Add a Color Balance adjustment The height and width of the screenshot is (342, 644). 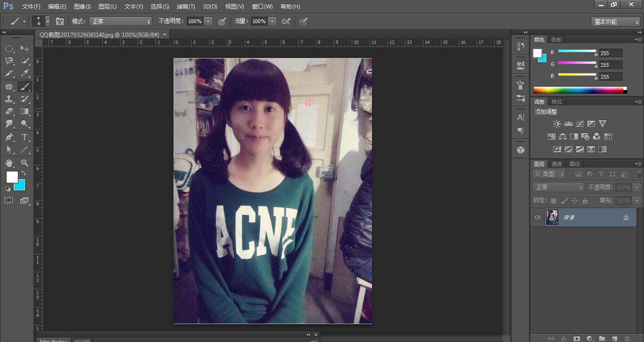[562, 137]
